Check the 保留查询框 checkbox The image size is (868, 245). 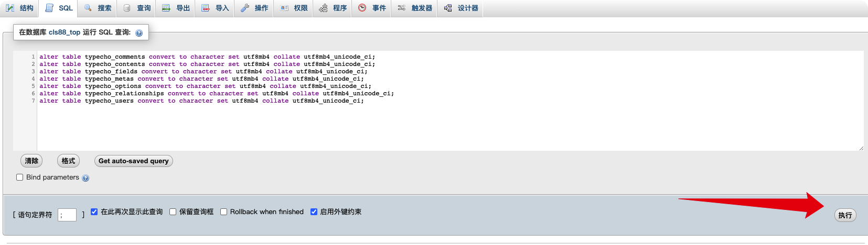[x=173, y=211]
